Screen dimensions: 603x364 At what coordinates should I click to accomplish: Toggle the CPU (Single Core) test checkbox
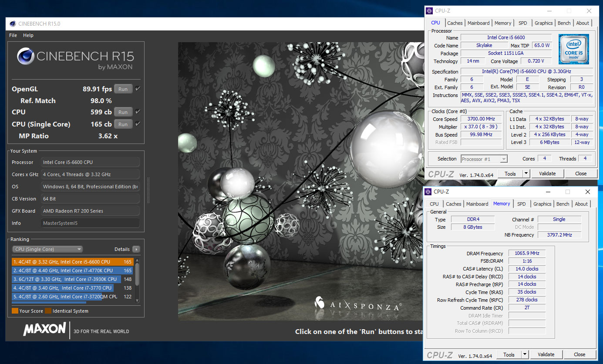click(x=138, y=124)
